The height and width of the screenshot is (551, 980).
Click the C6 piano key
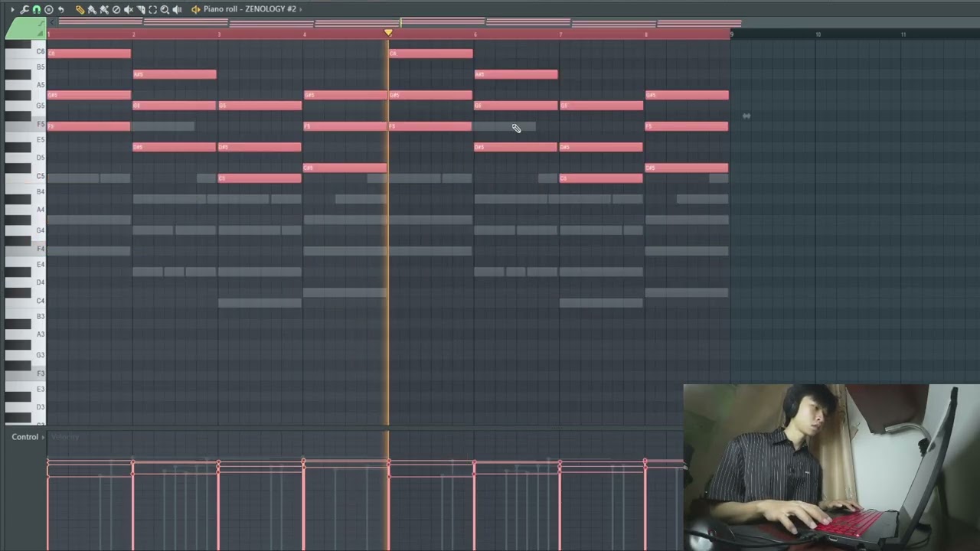pyautogui.click(x=24, y=51)
